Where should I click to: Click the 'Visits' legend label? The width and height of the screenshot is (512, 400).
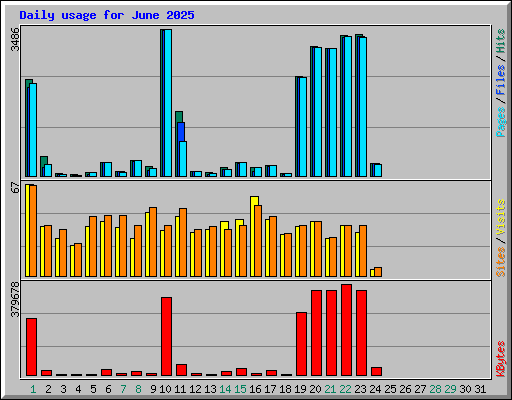coord(501,217)
